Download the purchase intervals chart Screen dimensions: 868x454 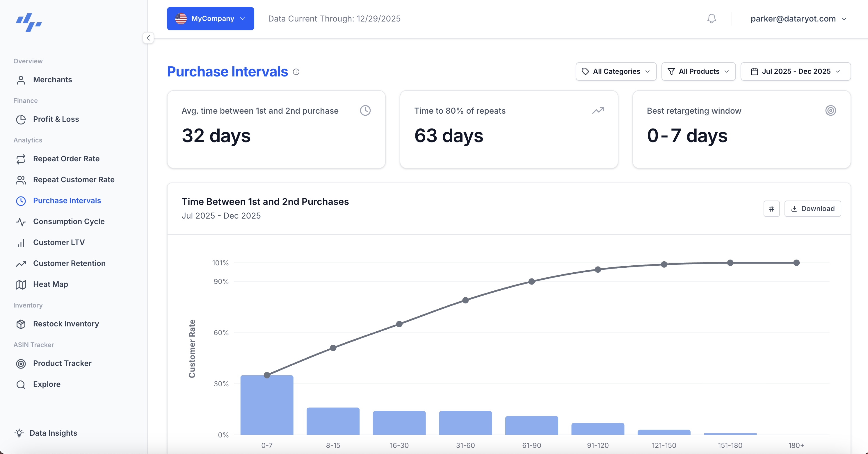coord(813,209)
